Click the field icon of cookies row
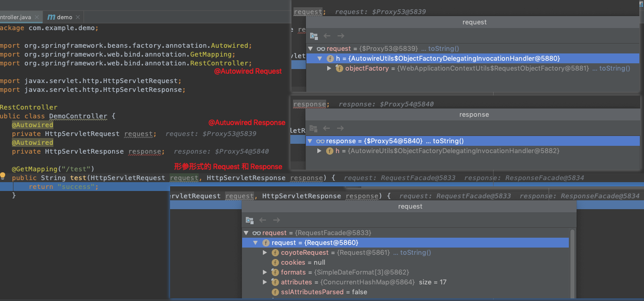Screen dimensions: 644x301 [275, 263]
